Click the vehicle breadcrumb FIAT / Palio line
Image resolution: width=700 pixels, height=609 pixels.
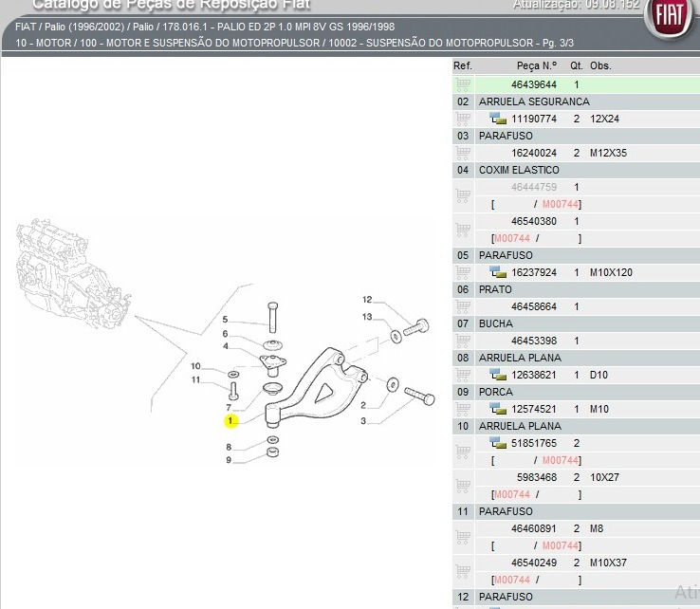[x=205, y=27]
